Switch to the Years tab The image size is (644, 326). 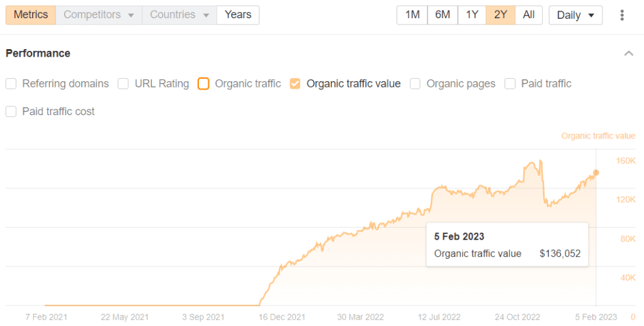[238, 15]
